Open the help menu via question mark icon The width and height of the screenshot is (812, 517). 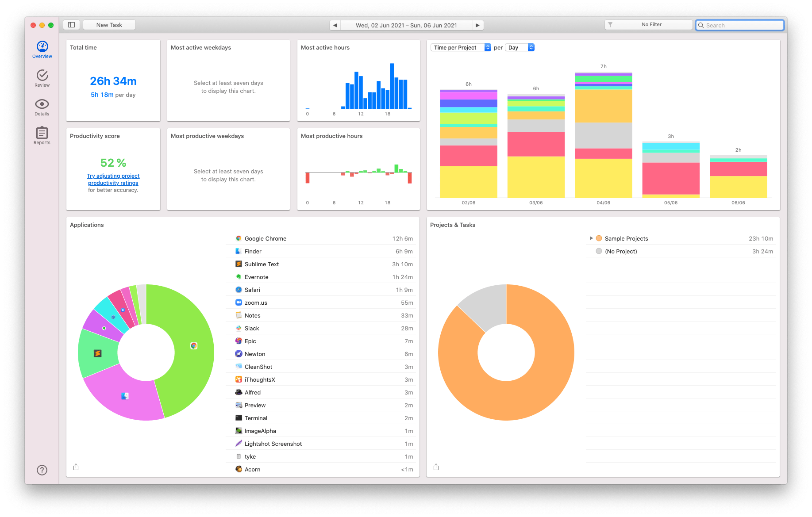pos(42,470)
